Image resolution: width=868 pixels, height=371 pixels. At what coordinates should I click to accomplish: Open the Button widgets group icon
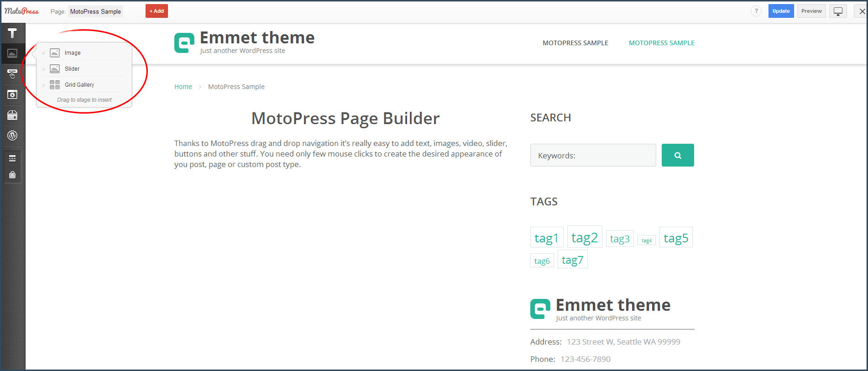coord(12,73)
